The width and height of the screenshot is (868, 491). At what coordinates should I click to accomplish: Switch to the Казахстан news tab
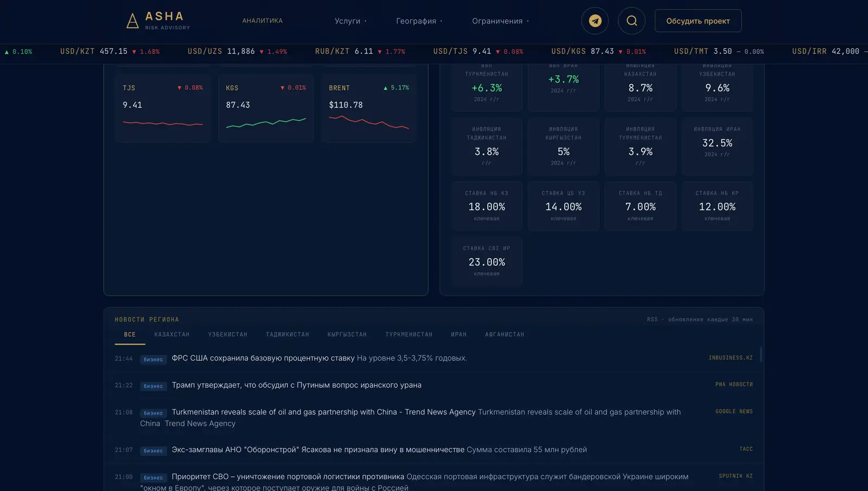(x=172, y=335)
